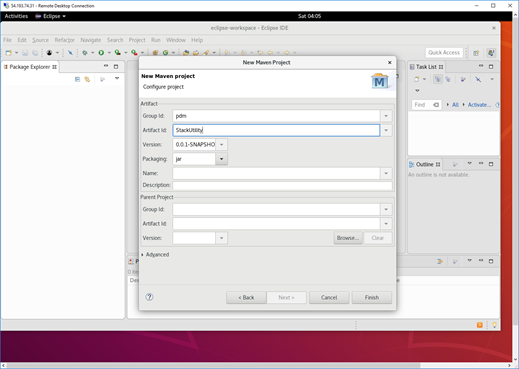Select the Package Explorer tab

pyautogui.click(x=30, y=67)
